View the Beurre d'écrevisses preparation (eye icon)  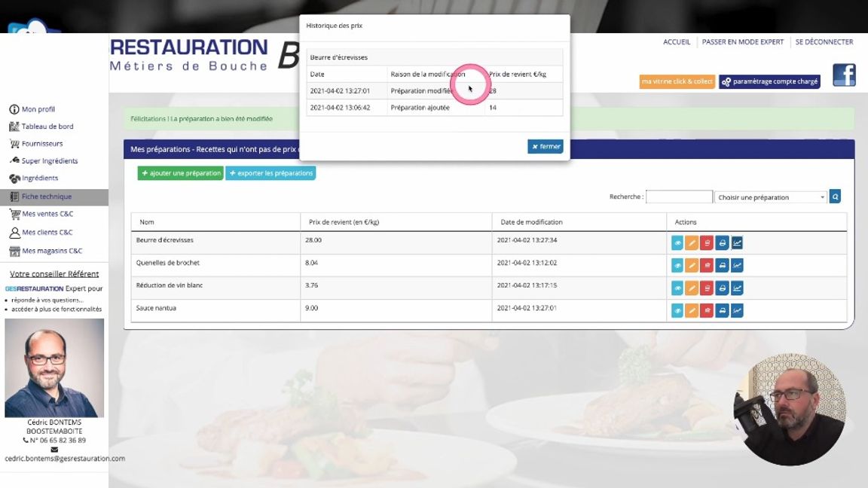pyautogui.click(x=677, y=243)
